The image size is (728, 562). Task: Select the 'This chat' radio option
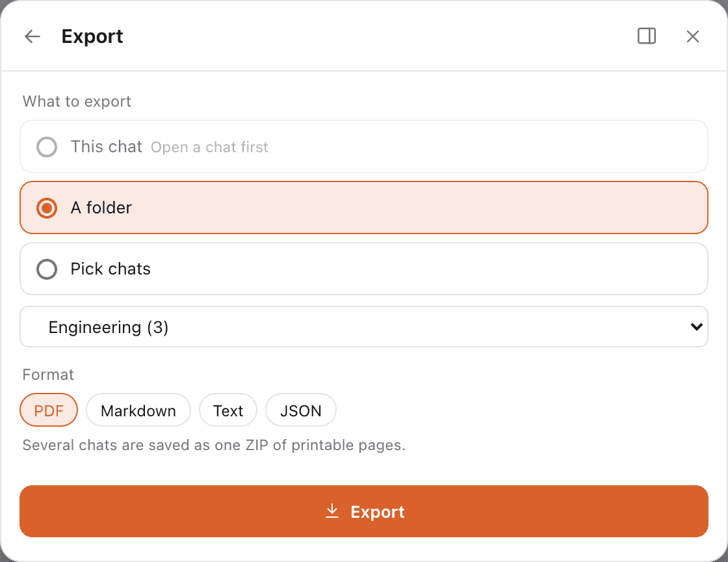click(363, 147)
